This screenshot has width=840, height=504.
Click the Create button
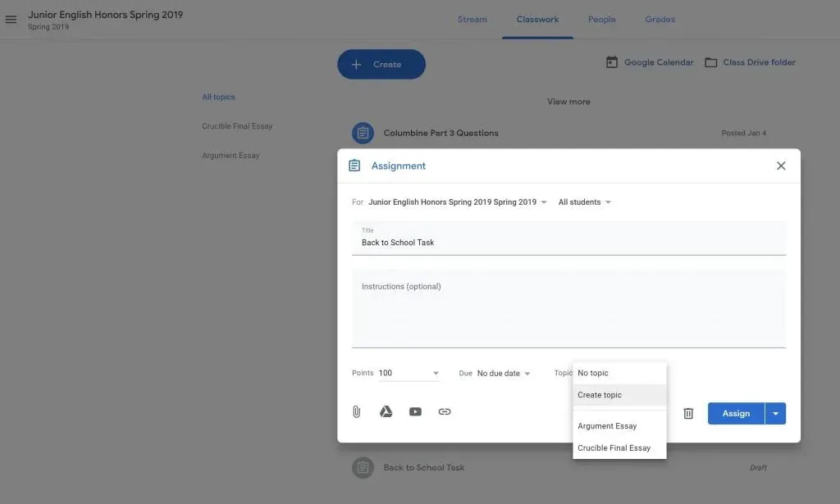click(381, 65)
